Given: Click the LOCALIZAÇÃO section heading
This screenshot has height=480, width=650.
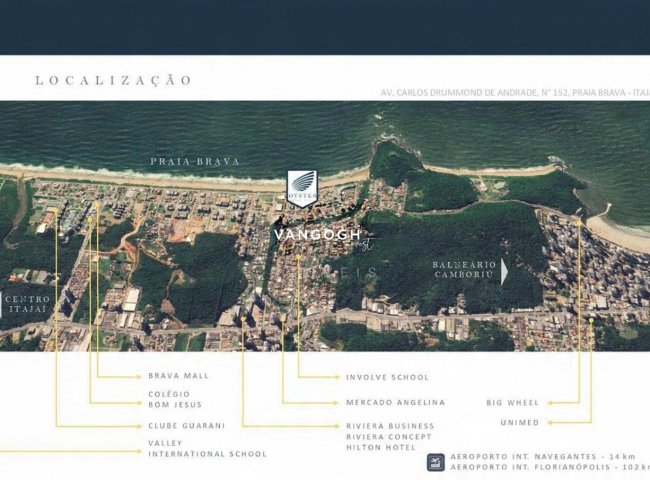Looking at the screenshot, I should 113,80.
